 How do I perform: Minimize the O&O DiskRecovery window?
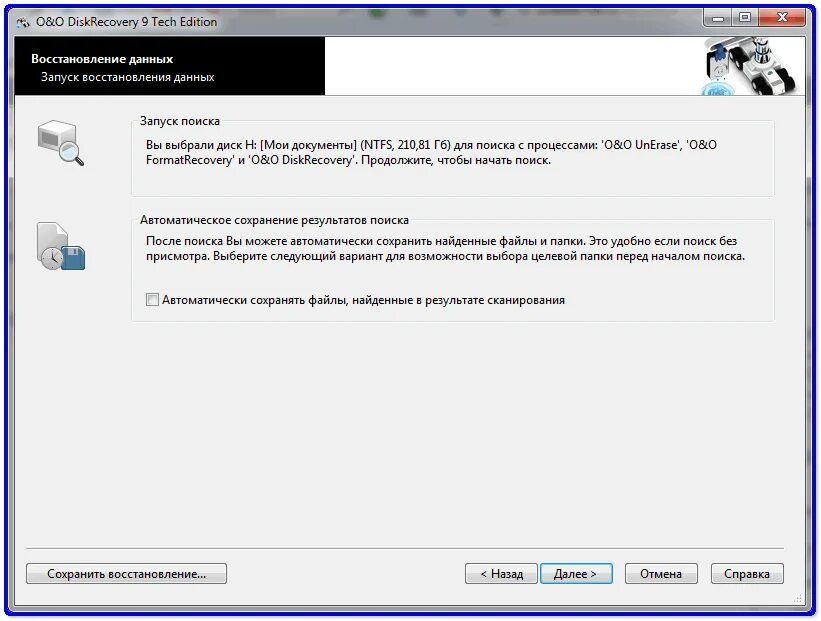click(718, 19)
